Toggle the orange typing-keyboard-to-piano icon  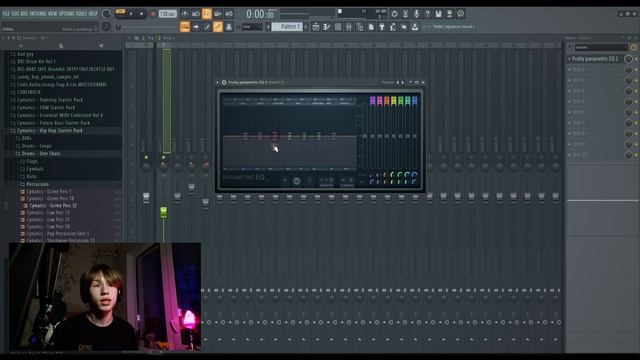tap(185, 27)
